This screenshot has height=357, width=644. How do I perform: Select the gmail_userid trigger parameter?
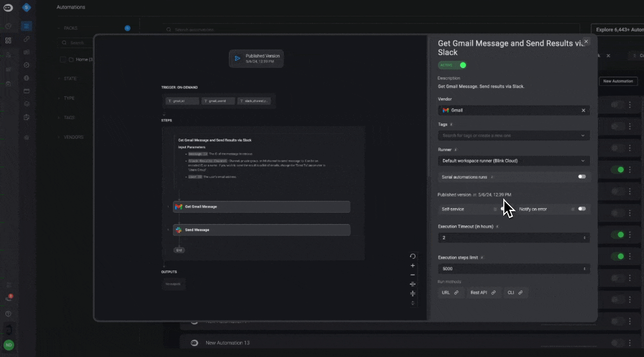pyautogui.click(x=218, y=101)
